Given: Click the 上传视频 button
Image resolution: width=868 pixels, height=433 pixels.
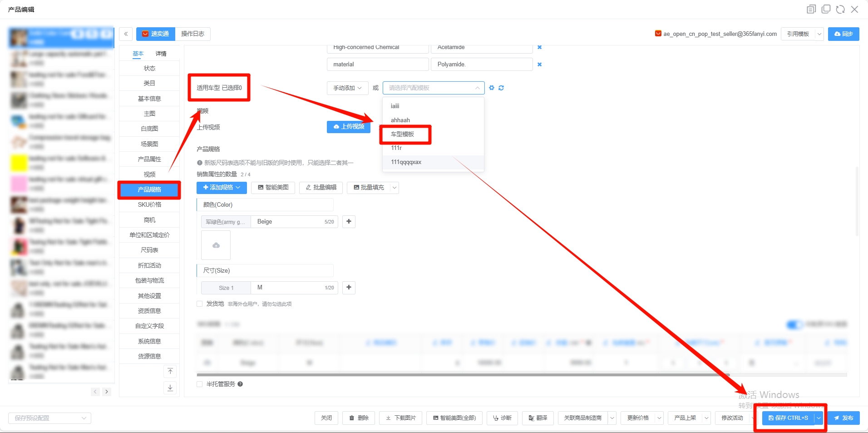Looking at the screenshot, I should (x=348, y=127).
